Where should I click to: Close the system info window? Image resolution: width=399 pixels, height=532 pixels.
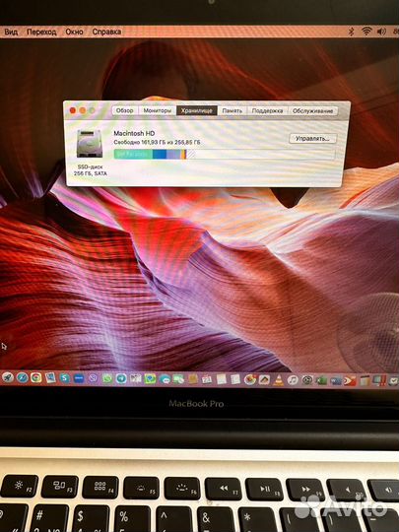click(x=72, y=110)
